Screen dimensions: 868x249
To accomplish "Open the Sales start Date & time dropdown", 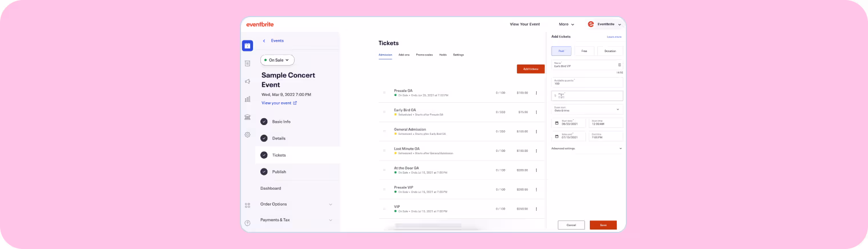I will [587, 109].
